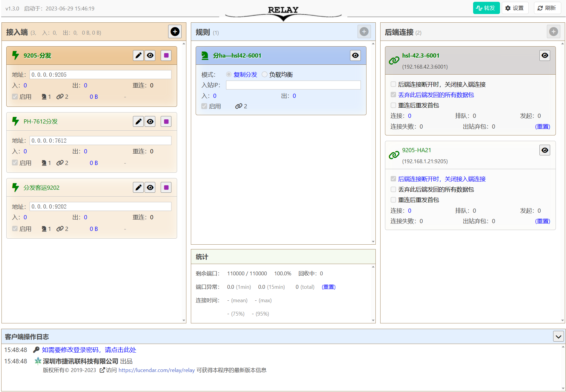Screen dimensions: 566x392
Task: Select the 负载均衡 mode radio button
Action: [264, 74]
